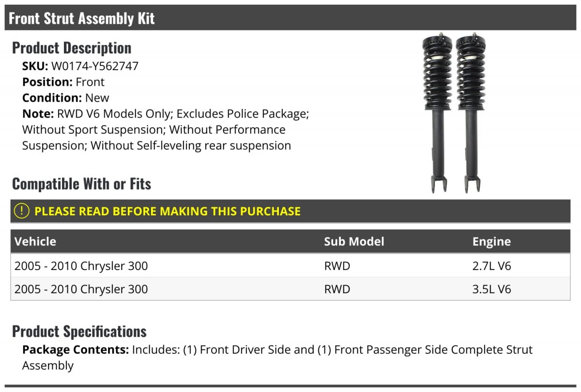581x392 pixels.
Task: Click the Condition: New line
Action: coord(66,97)
